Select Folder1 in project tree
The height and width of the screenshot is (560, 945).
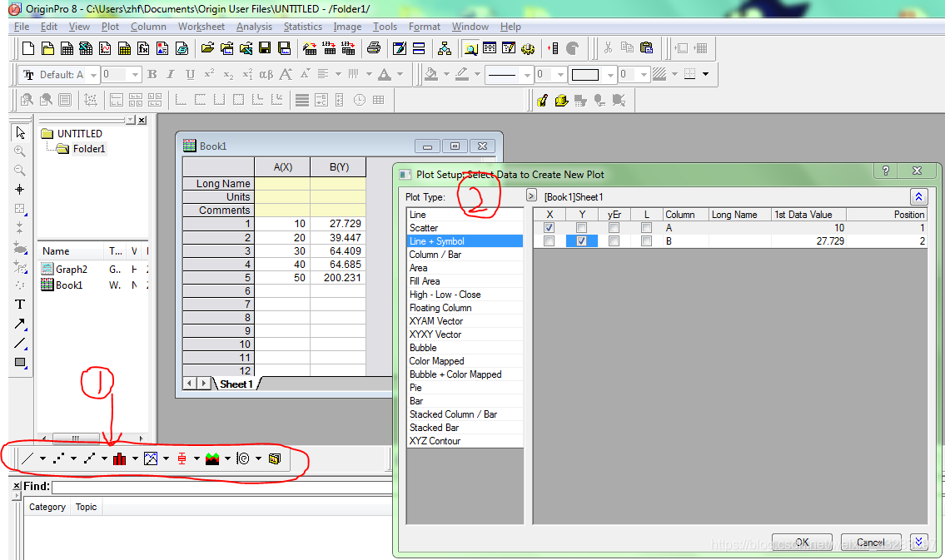tap(89, 149)
